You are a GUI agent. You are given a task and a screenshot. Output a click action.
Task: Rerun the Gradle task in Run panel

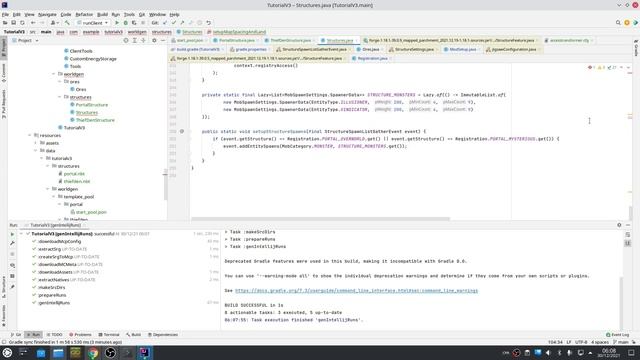(x=12, y=234)
